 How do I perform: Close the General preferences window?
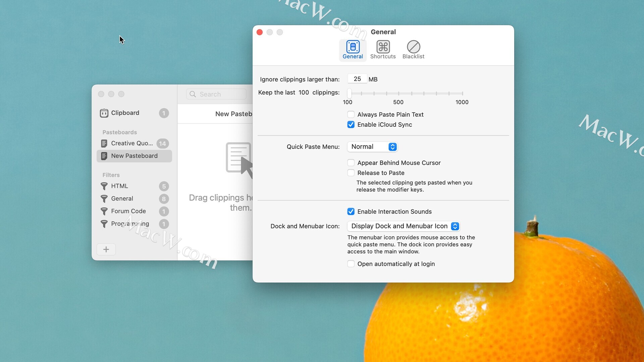pyautogui.click(x=260, y=32)
